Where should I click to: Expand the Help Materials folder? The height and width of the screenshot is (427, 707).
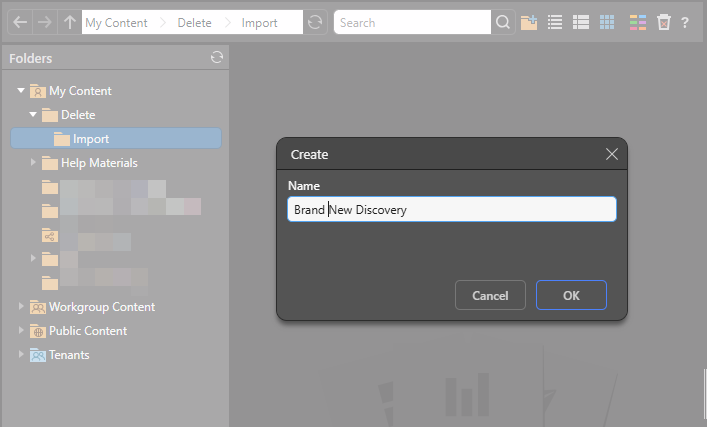[x=33, y=163]
